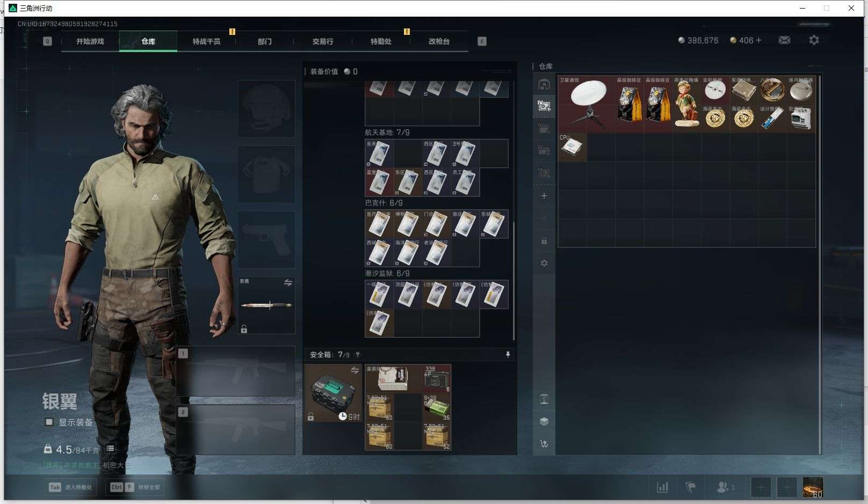Image resolution: width=868 pixels, height=504 pixels.
Task: Select the 设计图 blueprint item
Action: click(772, 118)
